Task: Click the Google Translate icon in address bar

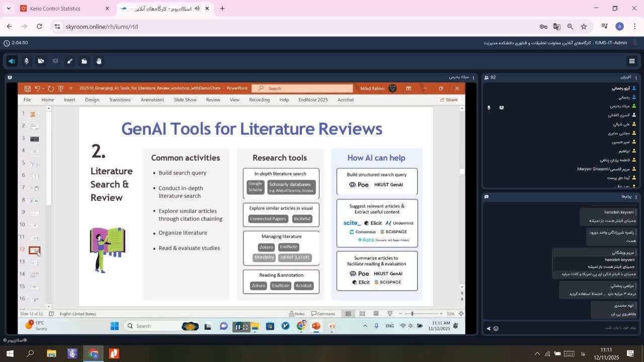Action: tap(557, 27)
